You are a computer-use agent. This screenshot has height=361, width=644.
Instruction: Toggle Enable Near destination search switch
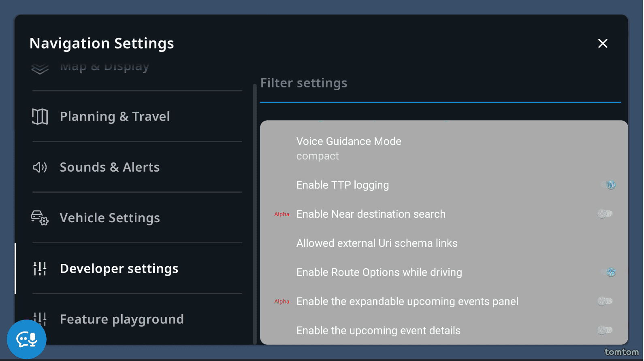point(605,214)
